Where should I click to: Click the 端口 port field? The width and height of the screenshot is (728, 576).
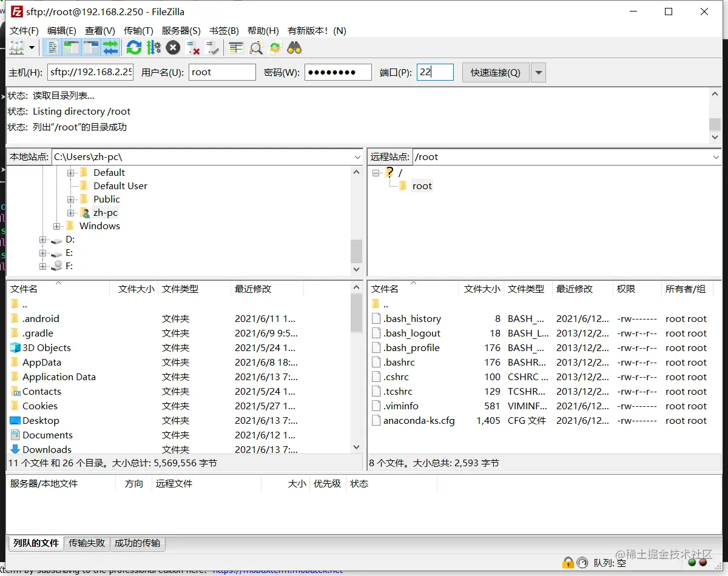coord(435,72)
